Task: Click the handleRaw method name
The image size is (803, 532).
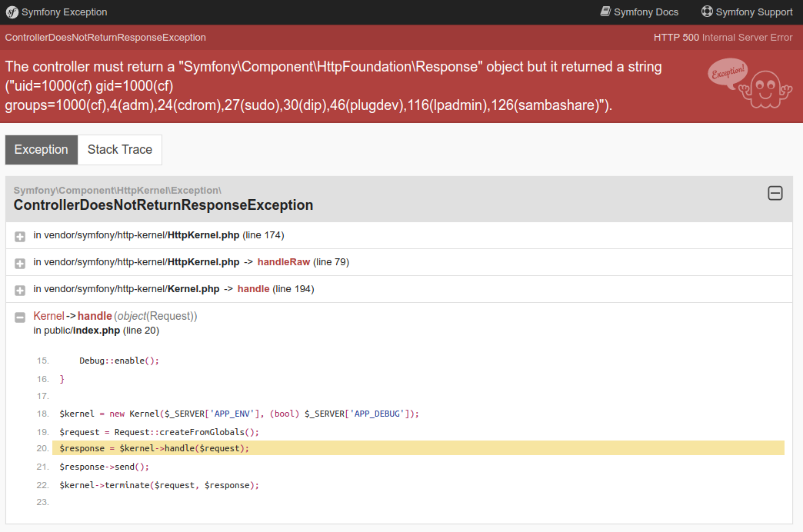Action: point(283,262)
